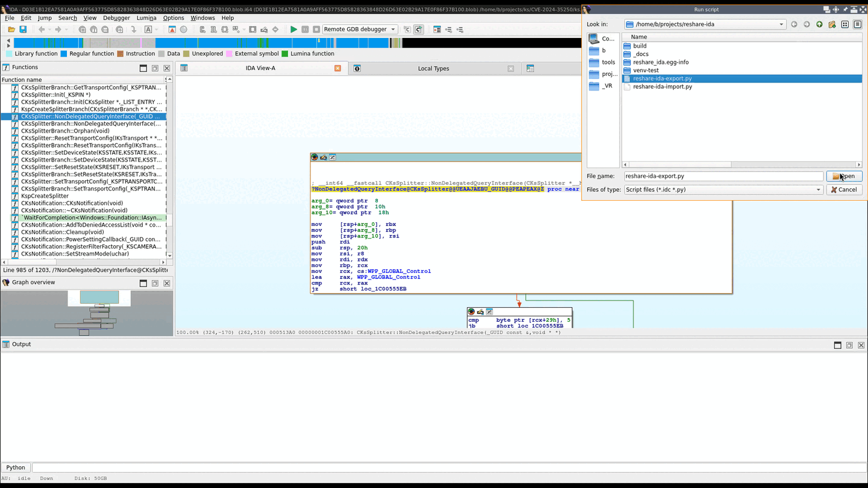Image resolution: width=868 pixels, height=488 pixels.
Task: Cancel the Run script dialog
Action: tap(844, 189)
